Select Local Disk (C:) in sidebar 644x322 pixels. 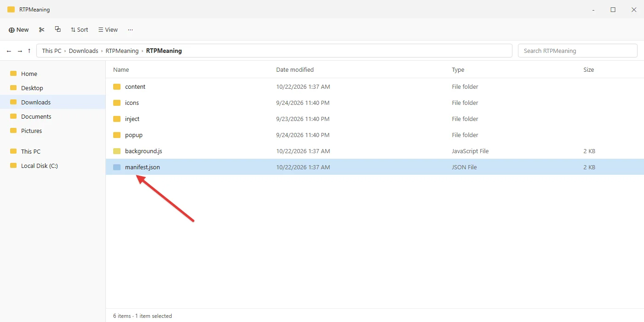coord(53,166)
